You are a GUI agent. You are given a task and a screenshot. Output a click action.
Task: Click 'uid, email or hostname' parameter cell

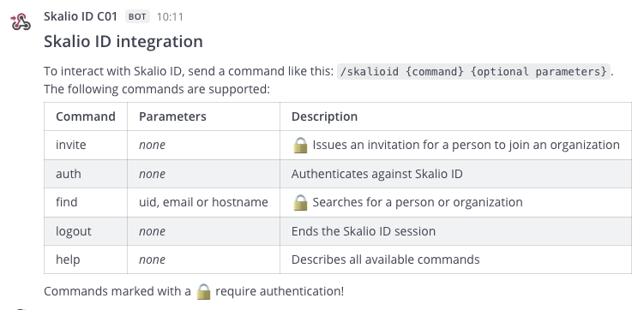(x=204, y=203)
